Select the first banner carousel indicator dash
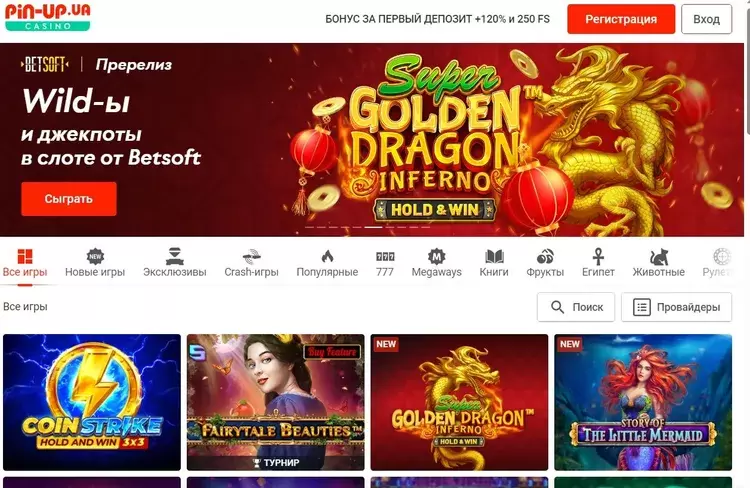 [309, 227]
